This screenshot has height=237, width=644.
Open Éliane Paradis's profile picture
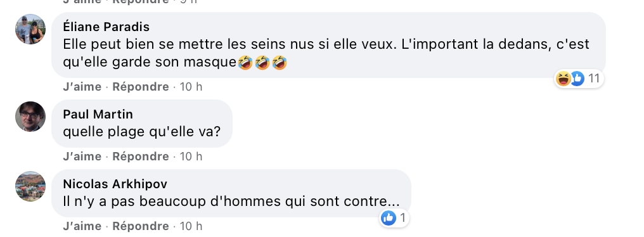[30, 29]
